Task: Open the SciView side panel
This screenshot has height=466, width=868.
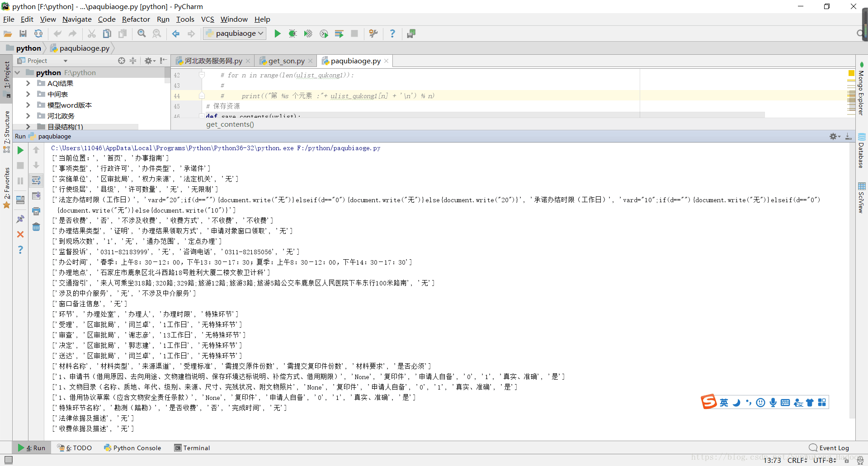Action: 861,198
